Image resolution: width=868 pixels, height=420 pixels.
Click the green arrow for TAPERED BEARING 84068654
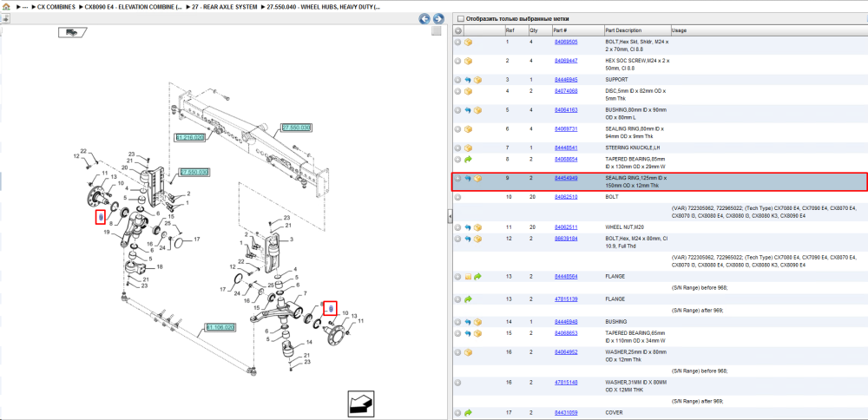pos(468,160)
